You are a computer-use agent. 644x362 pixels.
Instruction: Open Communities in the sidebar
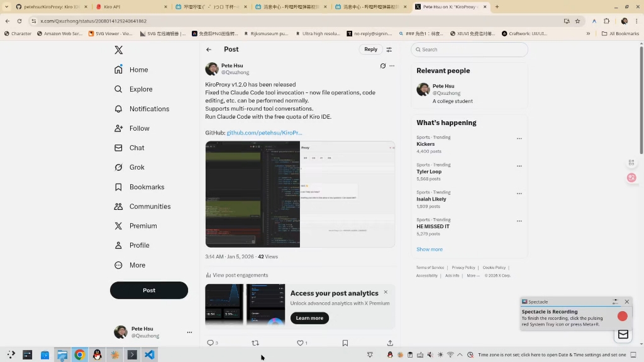[x=143, y=206]
